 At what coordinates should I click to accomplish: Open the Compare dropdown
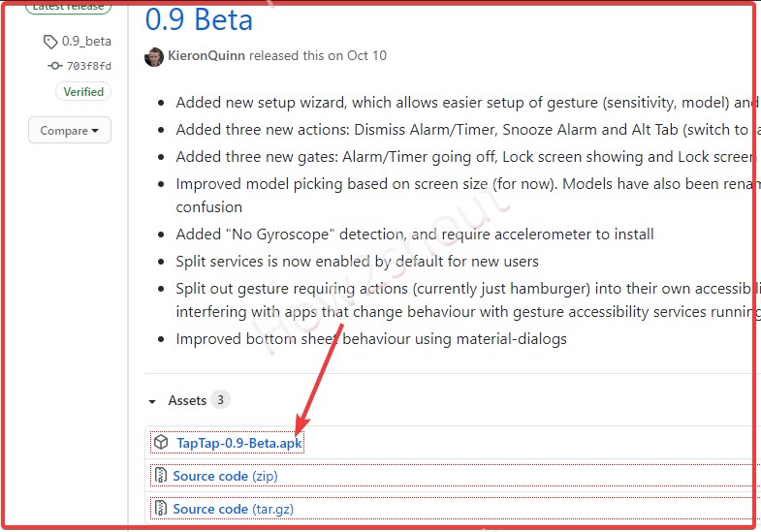tap(70, 130)
